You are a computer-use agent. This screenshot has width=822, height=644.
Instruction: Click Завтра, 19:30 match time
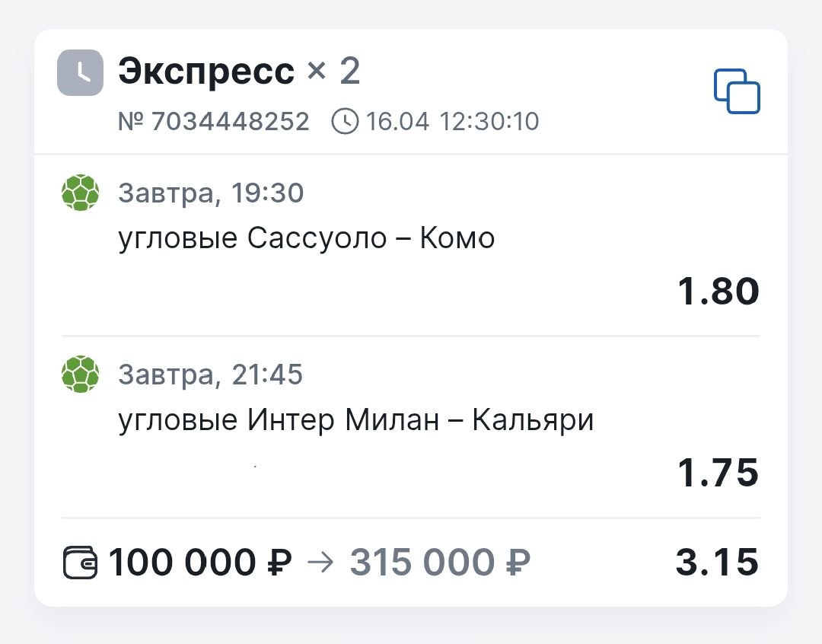pos(211,193)
